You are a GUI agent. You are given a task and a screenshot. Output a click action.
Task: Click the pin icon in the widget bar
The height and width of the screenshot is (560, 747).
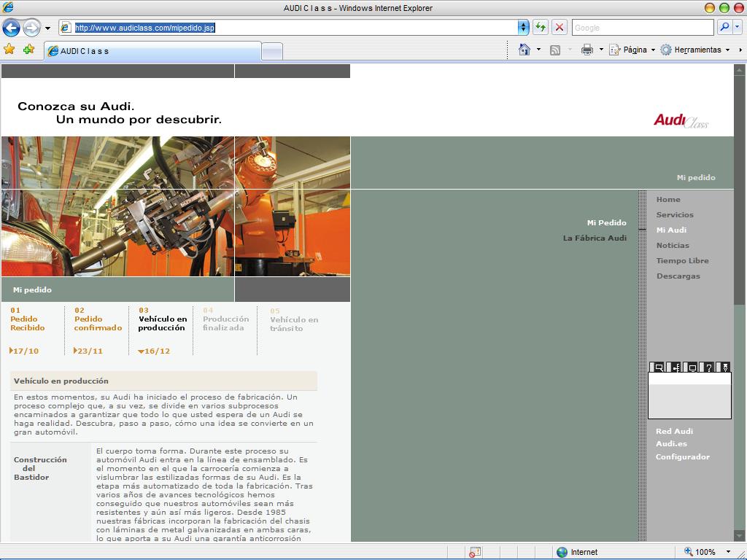(x=724, y=367)
